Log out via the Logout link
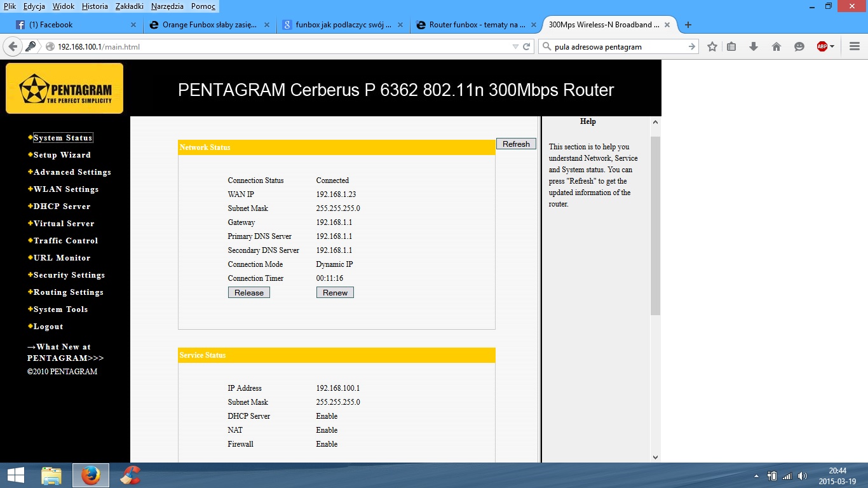Image resolution: width=868 pixels, height=488 pixels. click(48, 327)
